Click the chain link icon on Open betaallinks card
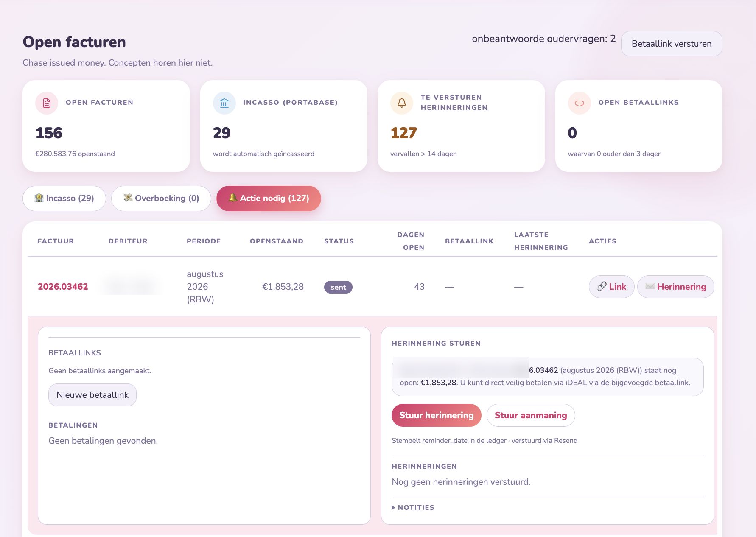 tap(579, 103)
